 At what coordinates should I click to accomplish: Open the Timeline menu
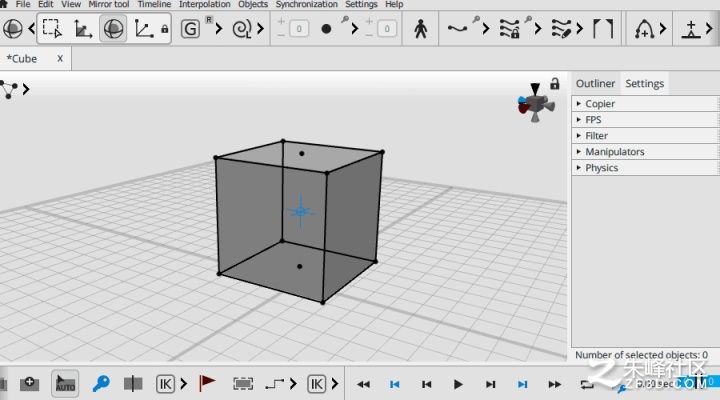click(x=154, y=4)
